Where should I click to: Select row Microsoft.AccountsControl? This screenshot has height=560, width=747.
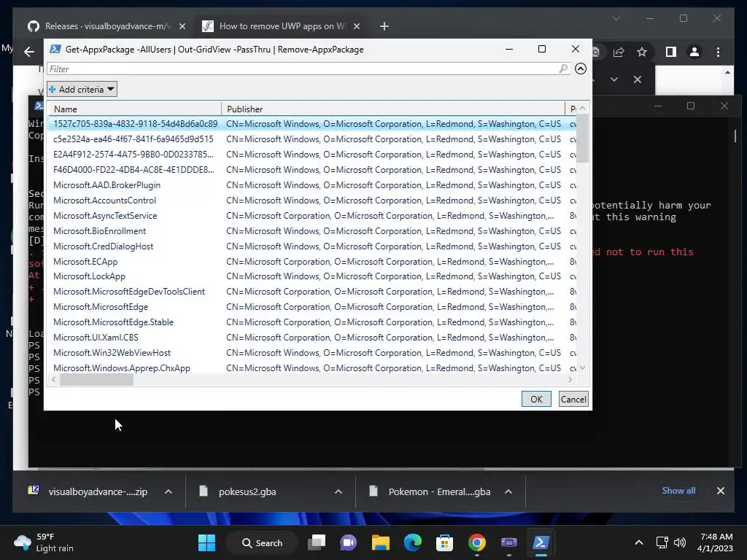[312, 201]
